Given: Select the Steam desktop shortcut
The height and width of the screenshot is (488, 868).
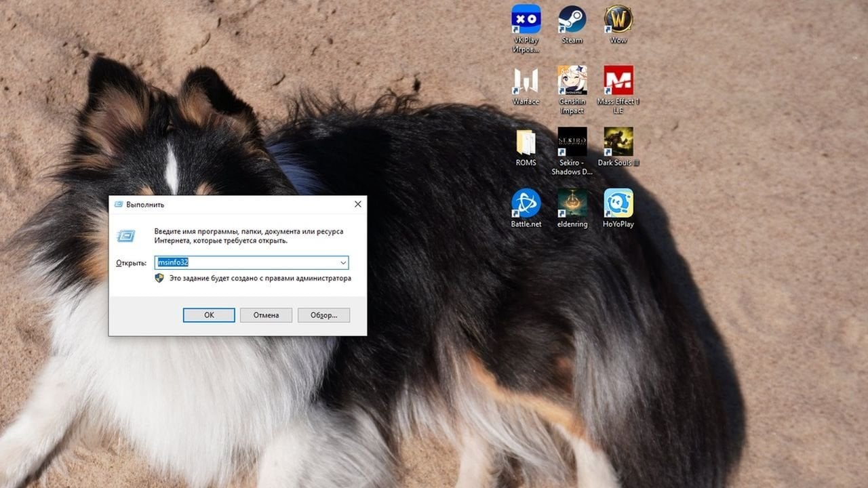Looking at the screenshot, I should coord(572,20).
